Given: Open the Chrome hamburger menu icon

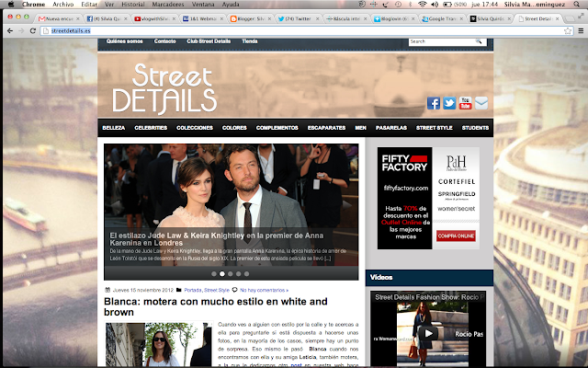Looking at the screenshot, I should 581,30.
